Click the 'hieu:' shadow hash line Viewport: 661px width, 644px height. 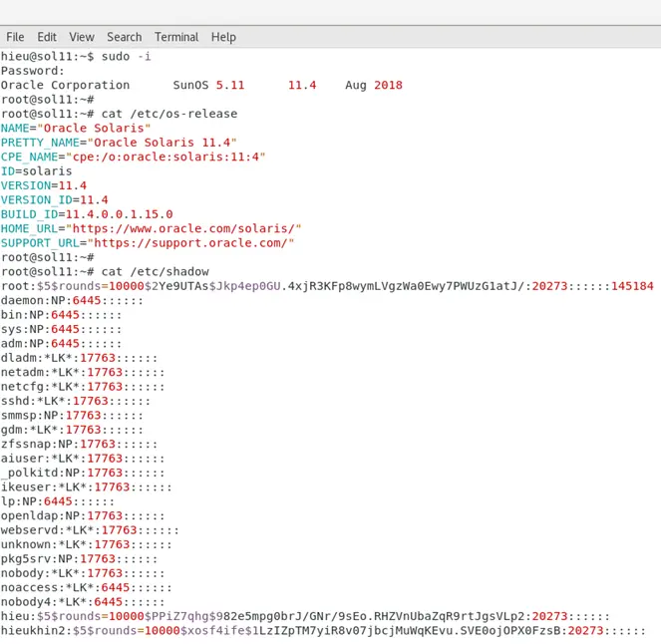click(x=306, y=616)
